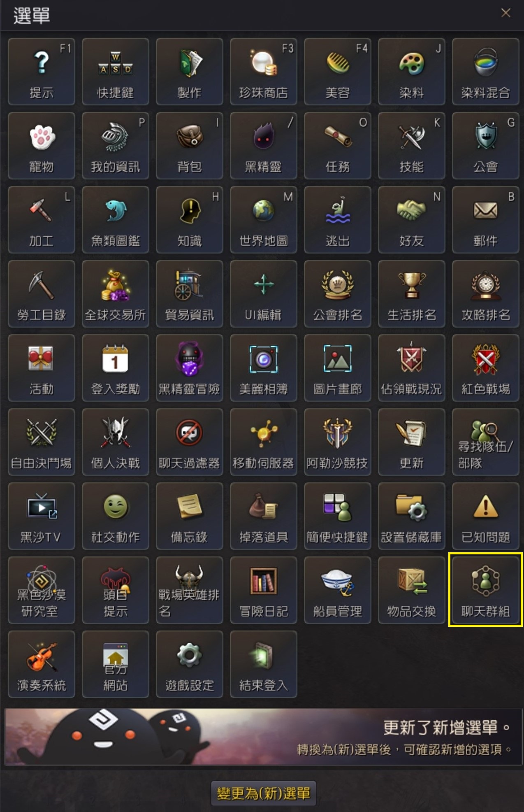The height and width of the screenshot is (812, 524).
Task: Select the 紅色戰場 red battlefield icon
Action: 485,368
